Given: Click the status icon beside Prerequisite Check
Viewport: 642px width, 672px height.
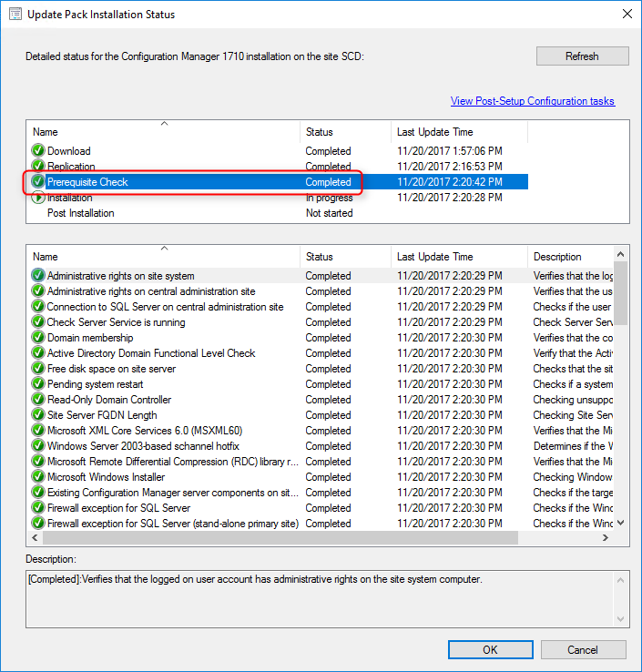Looking at the screenshot, I should point(38,182).
